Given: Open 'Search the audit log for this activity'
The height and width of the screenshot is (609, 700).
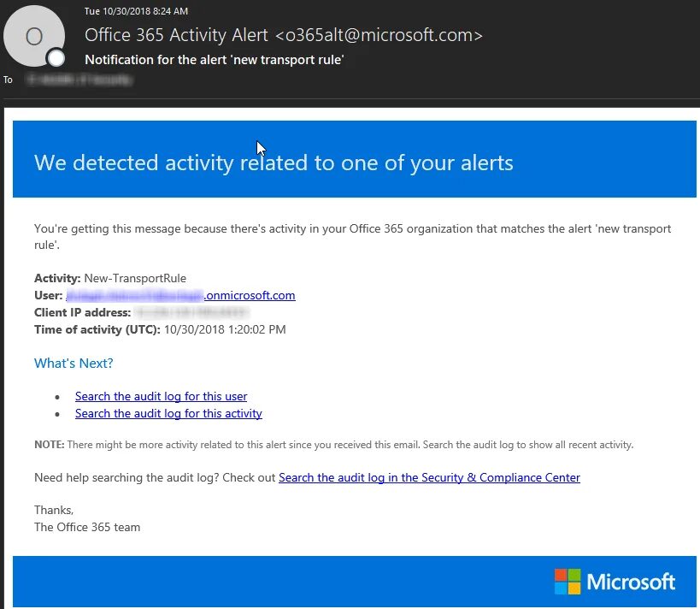Looking at the screenshot, I should (168, 413).
